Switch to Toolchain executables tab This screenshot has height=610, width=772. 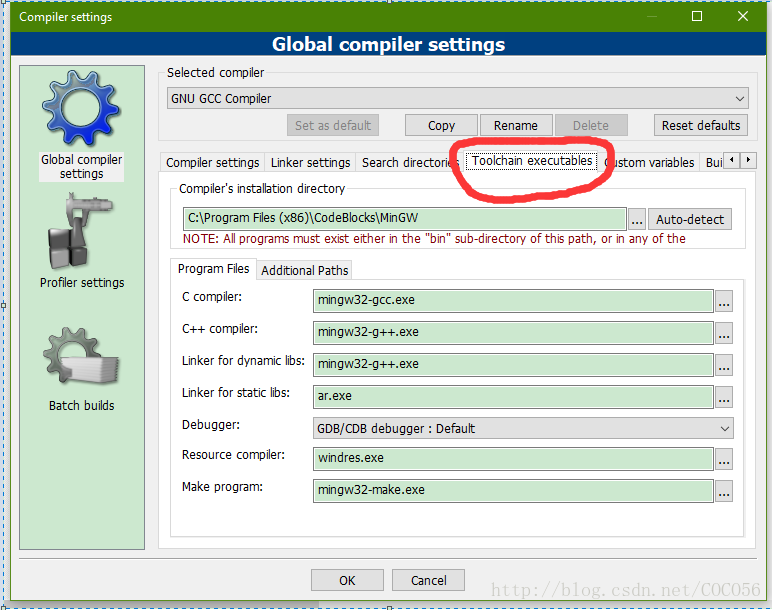click(x=532, y=161)
